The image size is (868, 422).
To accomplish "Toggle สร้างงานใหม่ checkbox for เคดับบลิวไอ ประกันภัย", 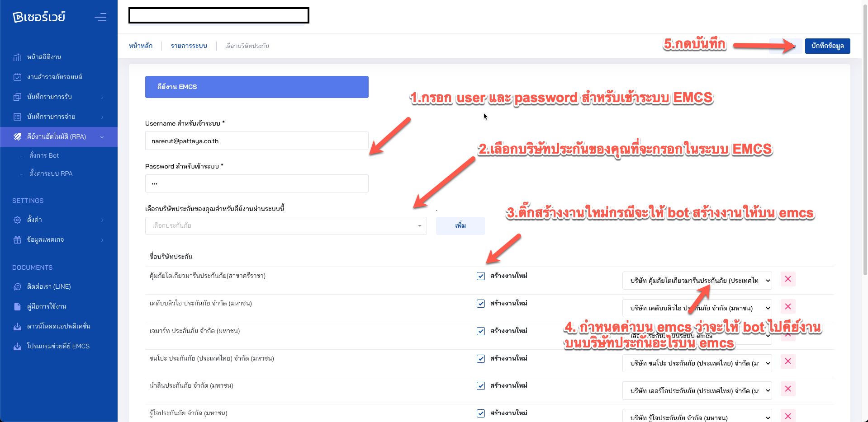I will [x=481, y=304].
